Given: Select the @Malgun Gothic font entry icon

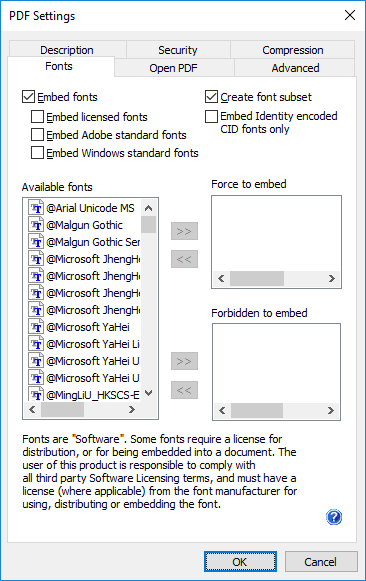Looking at the screenshot, I should pyautogui.click(x=36, y=225).
